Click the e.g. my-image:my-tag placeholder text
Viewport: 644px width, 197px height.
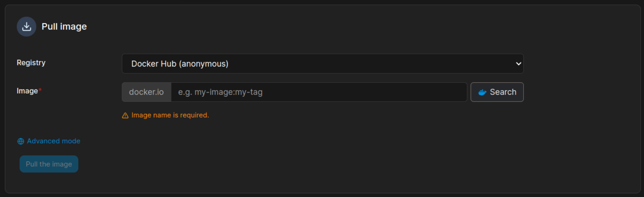pos(220,92)
